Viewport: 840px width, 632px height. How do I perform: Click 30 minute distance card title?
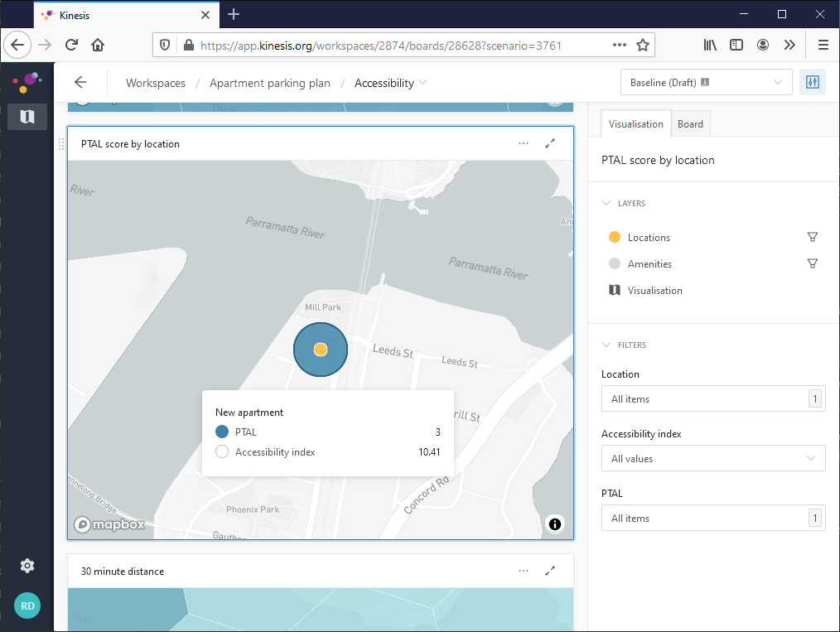point(123,572)
